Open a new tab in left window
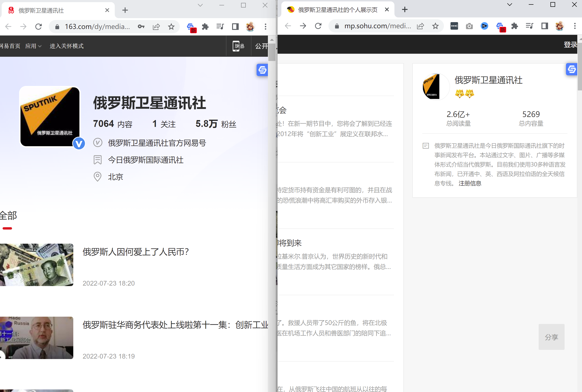The image size is (582, 392). tap(125, 10)
